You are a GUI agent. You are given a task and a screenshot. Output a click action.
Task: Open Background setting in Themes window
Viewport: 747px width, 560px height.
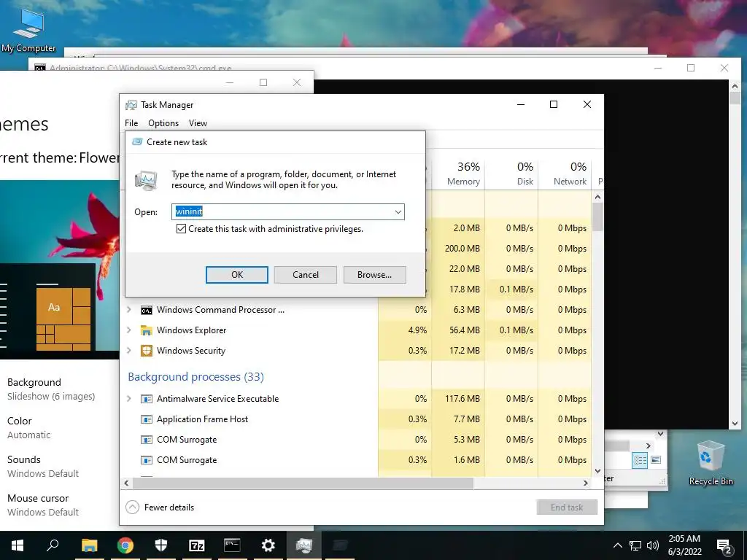[51, 389]
